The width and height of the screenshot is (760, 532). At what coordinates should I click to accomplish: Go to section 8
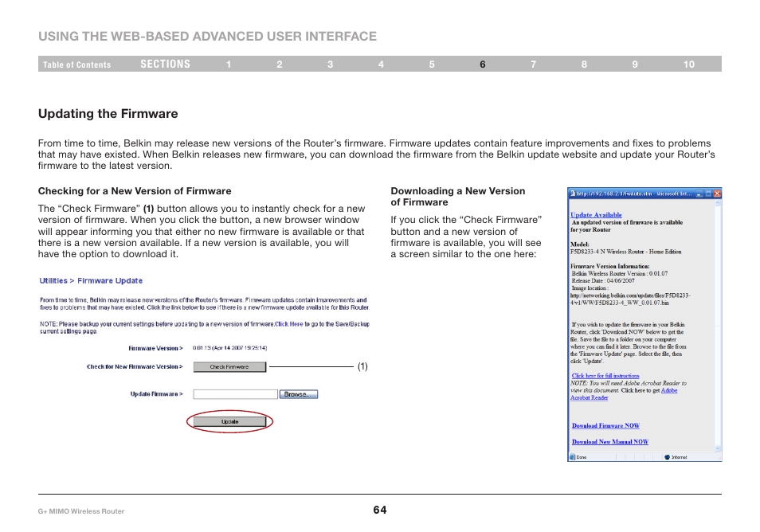coord(584,65)
